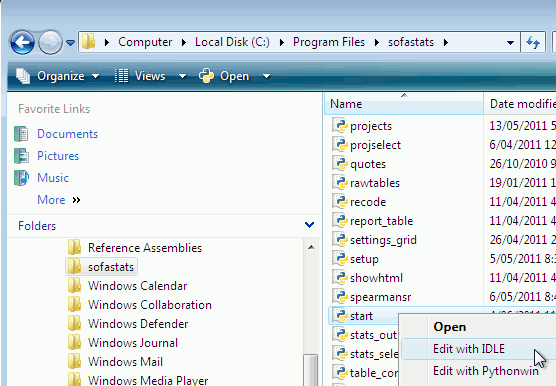Select Reference Assemblies folder in tree
556x386 pixels.
tap(135, 248)
